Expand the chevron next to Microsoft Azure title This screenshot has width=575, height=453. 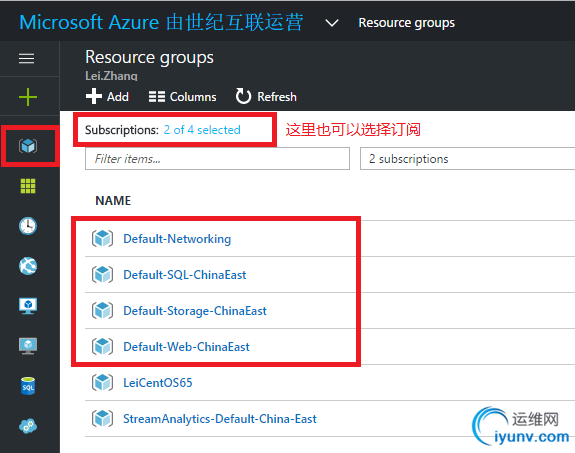(x=332, y=23)
